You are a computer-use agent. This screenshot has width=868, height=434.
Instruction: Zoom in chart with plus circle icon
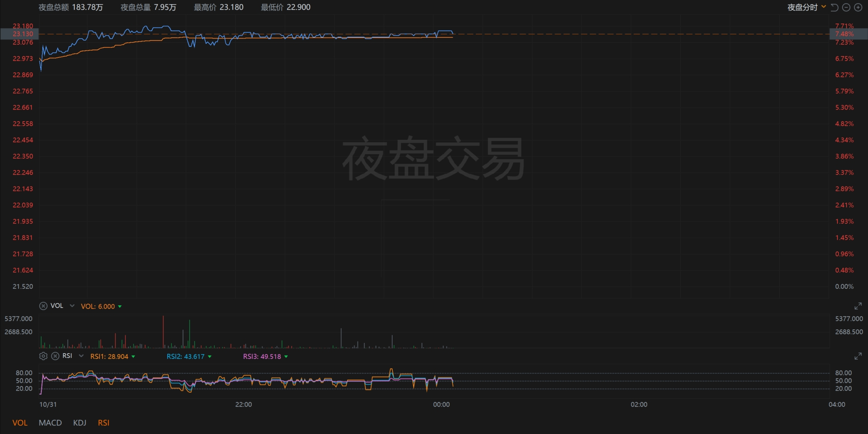coord(858,7)
